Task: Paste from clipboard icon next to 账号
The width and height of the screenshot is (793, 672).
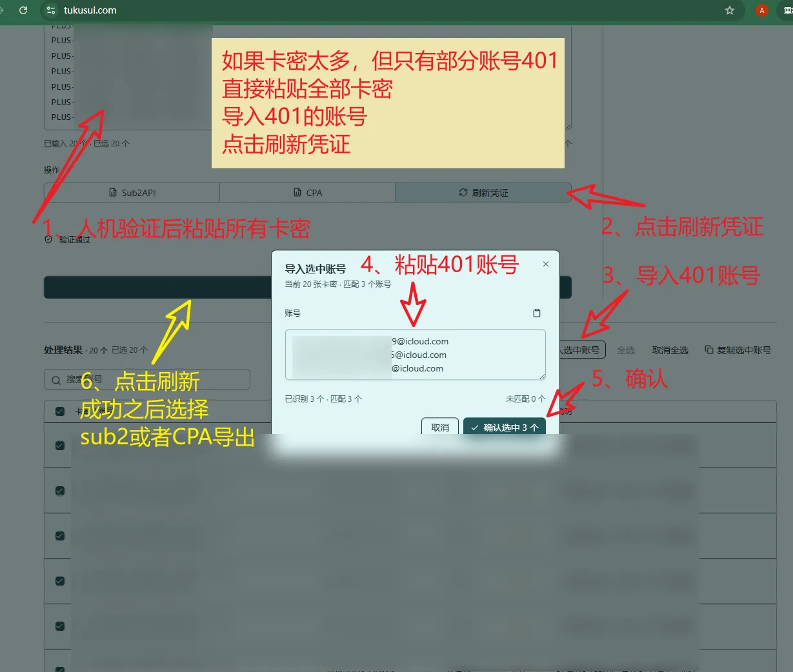Action: (x=537, y=313)
